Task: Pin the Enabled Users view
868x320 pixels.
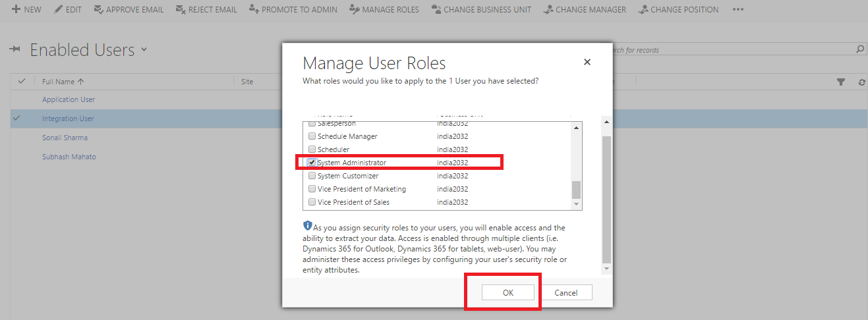Action: [x=15, y=50]
